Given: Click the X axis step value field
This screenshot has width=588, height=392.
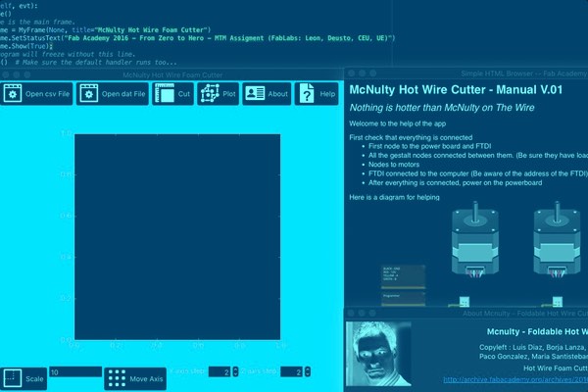Looking at the screenshot, I should click(x=220, y=371).
